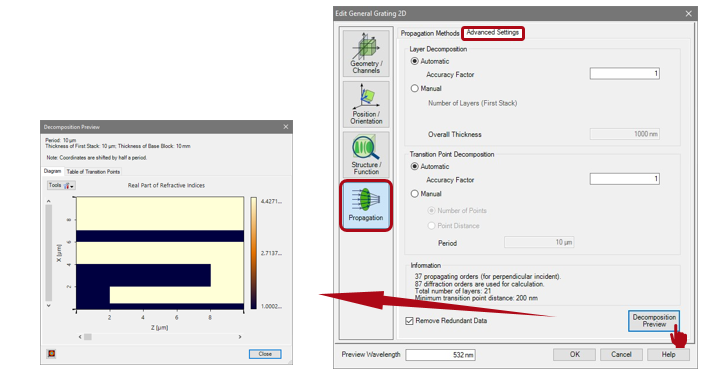Close the Edit General Grating 2D dialog
This screenshot has height=373, width=703.
click(x=689, y=13)
